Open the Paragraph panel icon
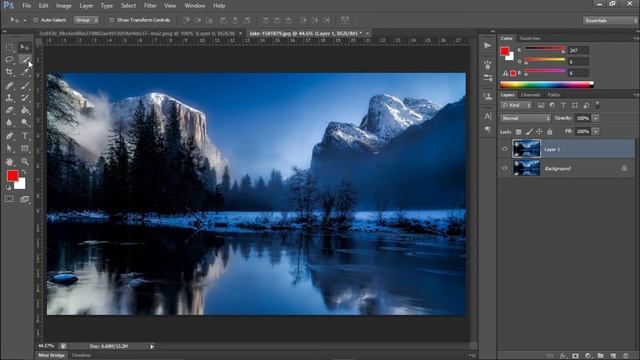The height and width of the screenshot is (360, 640). point(487,129)
